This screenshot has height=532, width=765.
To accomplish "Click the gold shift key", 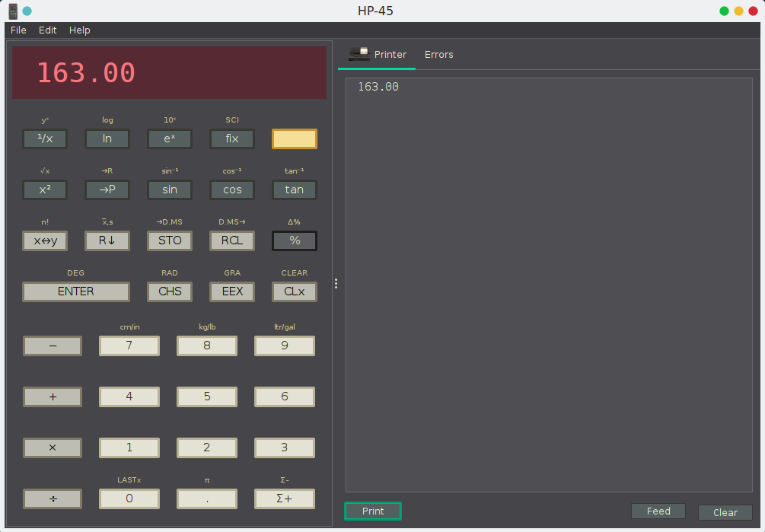I will (x=294, y=139).
